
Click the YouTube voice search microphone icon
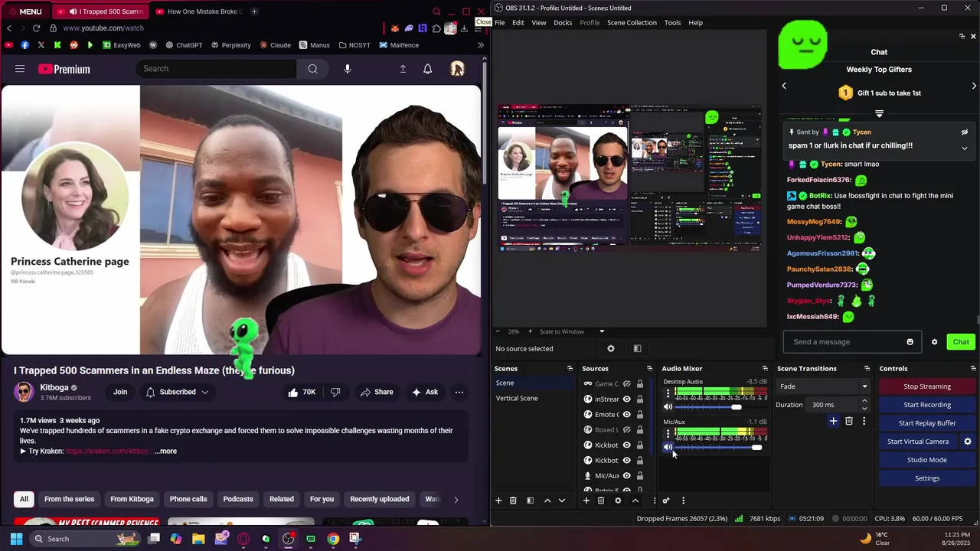point(348,69)
